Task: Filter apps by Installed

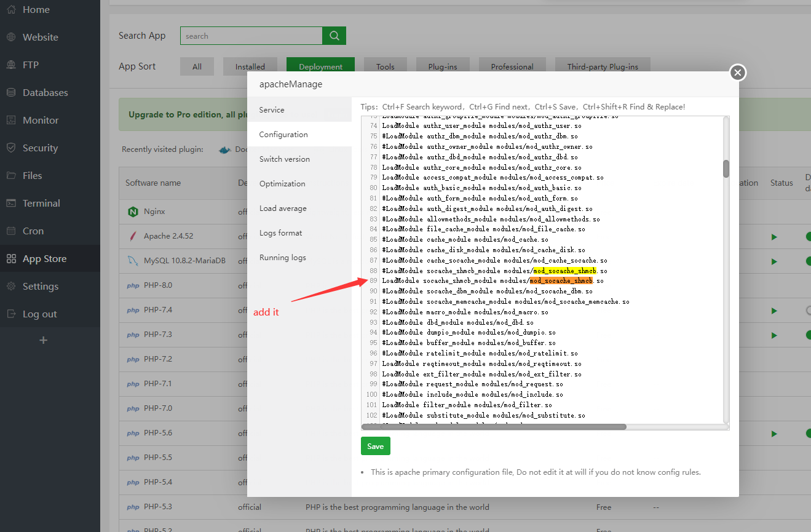Action: tap(250, 66)
